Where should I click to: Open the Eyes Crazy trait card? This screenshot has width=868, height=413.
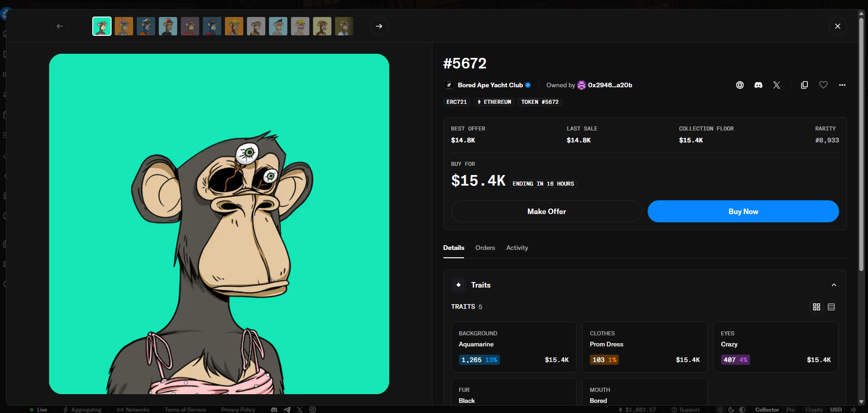tap(776, 347)
